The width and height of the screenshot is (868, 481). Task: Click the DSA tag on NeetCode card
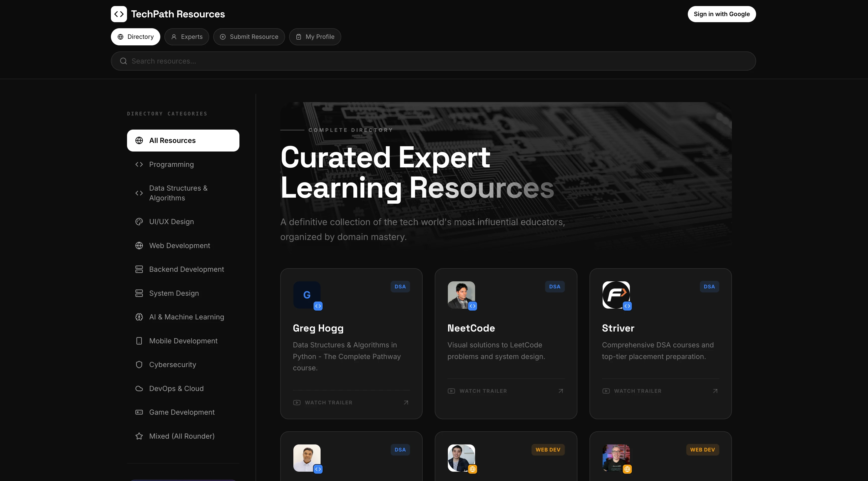[x=555, y=287]
